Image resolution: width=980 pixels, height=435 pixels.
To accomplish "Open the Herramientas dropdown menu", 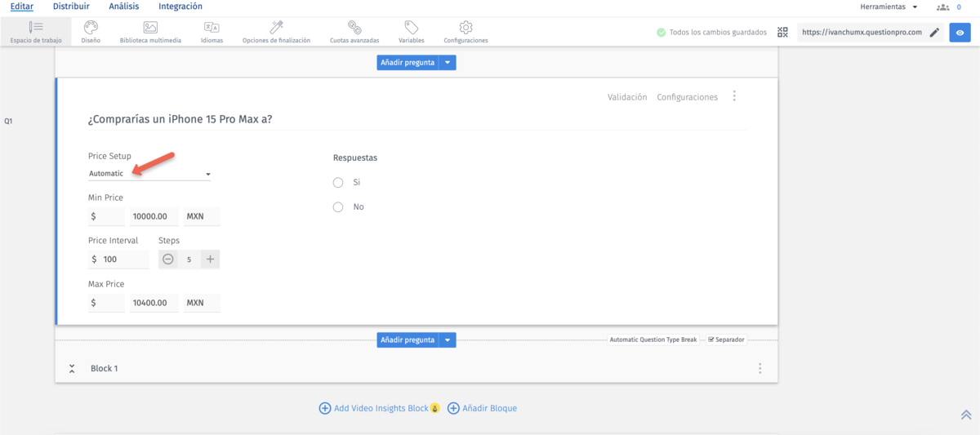I will click(889, 7).
